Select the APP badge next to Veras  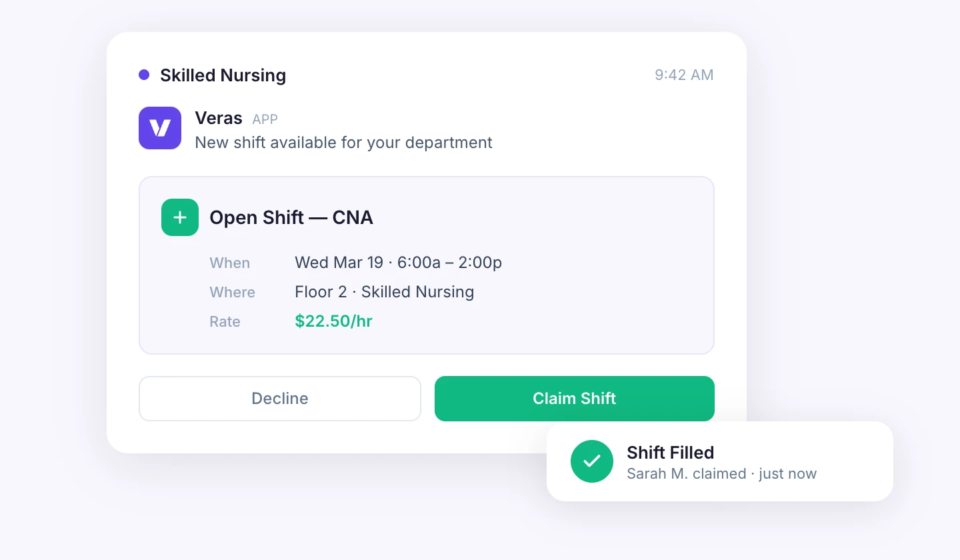click(x=265, y=119)
